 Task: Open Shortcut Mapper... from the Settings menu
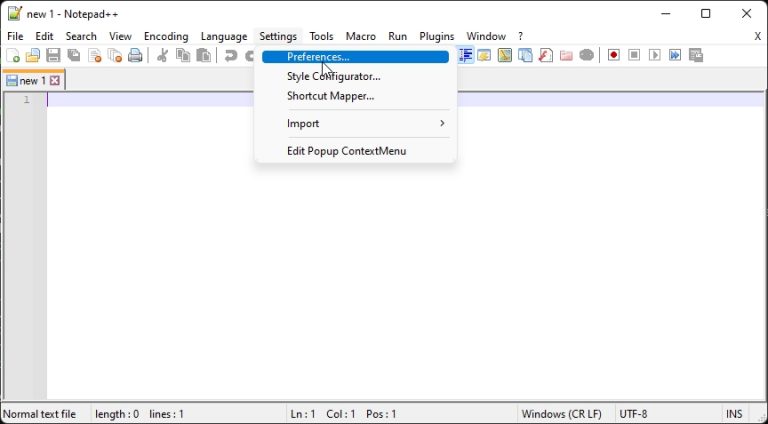pos(355,96)
